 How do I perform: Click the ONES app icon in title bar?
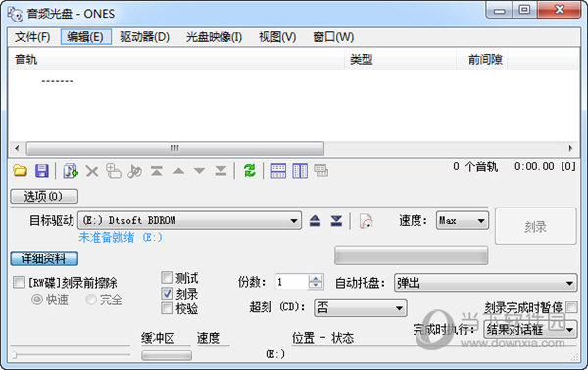15,14
